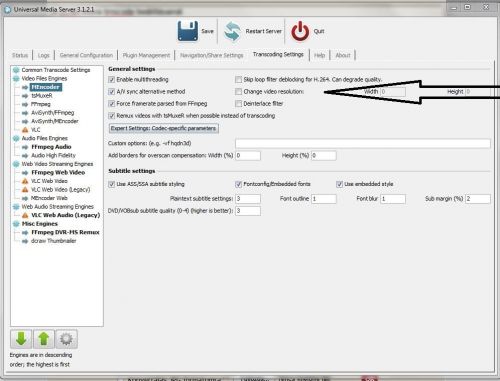Screen dimensions: 500x381
Task: Select dcraw Thumbnailer engine
Action: click(53, 241)
